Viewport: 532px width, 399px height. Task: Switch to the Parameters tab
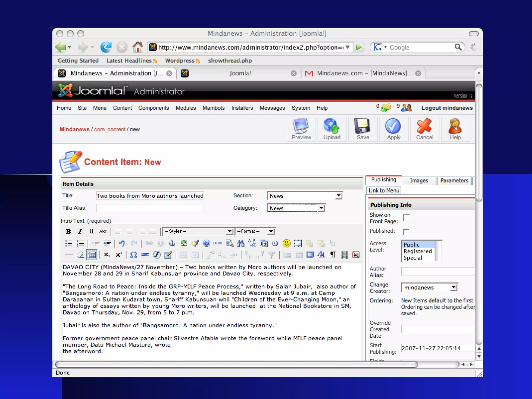(454, 181)
